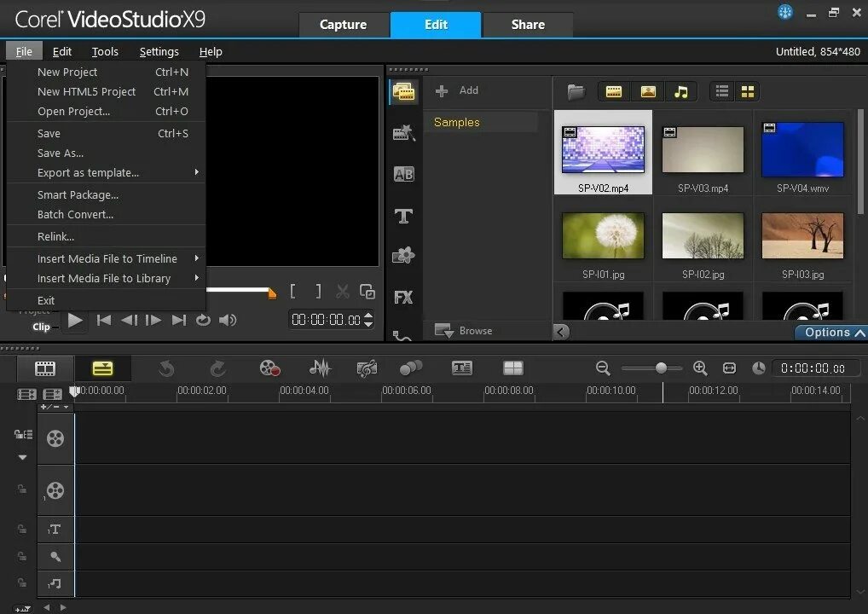Viewport: 868px width, 614px height.
Task: Open the Sound Mixer waveform icon
Action: pyautogui.click(x=320, y=368)
